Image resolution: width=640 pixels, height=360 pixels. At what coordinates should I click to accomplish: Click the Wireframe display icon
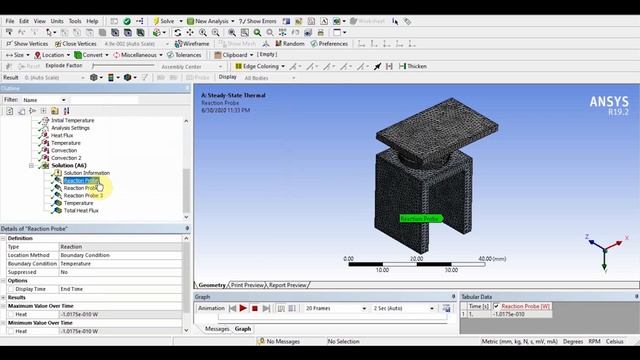178,44
